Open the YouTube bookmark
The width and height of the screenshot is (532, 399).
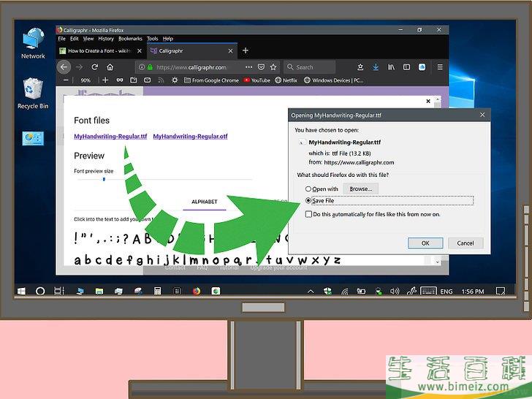(x=256, y=80)
